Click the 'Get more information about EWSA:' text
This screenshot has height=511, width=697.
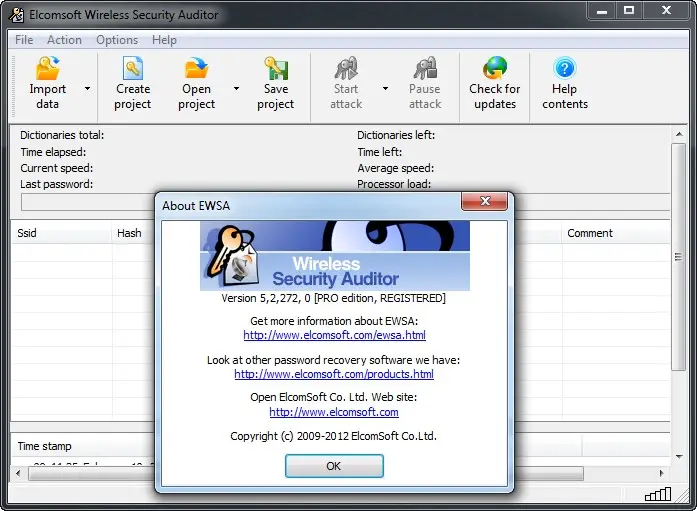click(x=334, y=321)
